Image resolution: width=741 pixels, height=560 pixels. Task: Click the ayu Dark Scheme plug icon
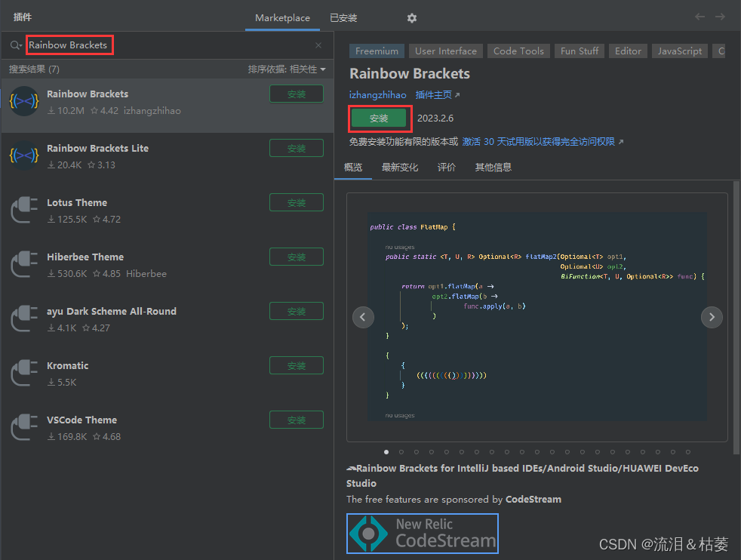[24, 318]
